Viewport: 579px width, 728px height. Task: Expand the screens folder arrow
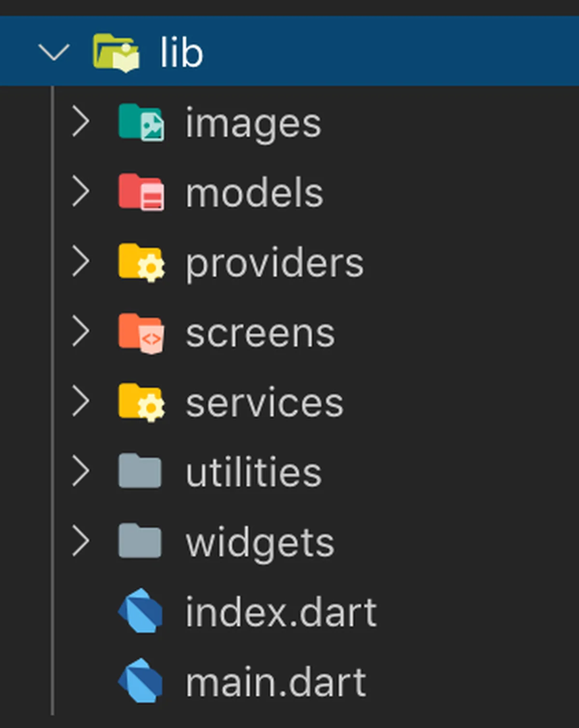tap(81, 332)
